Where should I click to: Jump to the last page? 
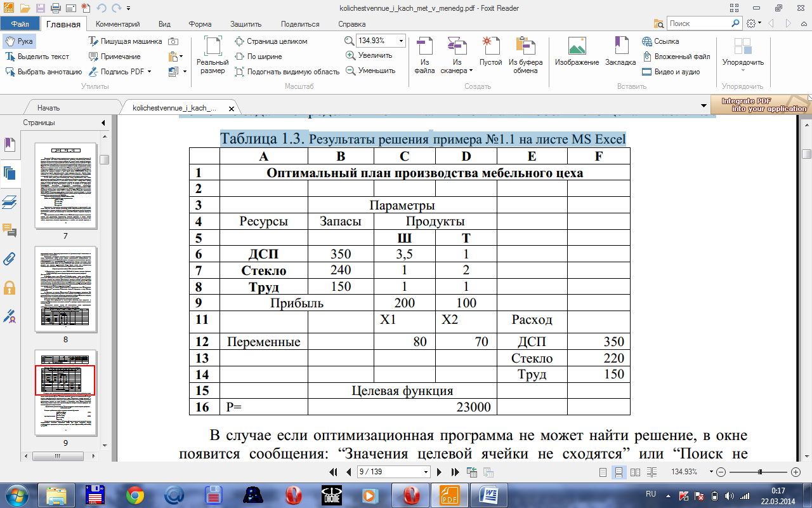point(455,472)
